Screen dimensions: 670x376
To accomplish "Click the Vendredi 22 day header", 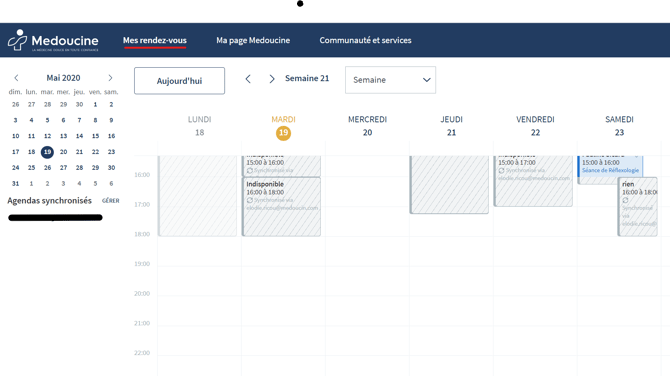I will pos(535,126).
